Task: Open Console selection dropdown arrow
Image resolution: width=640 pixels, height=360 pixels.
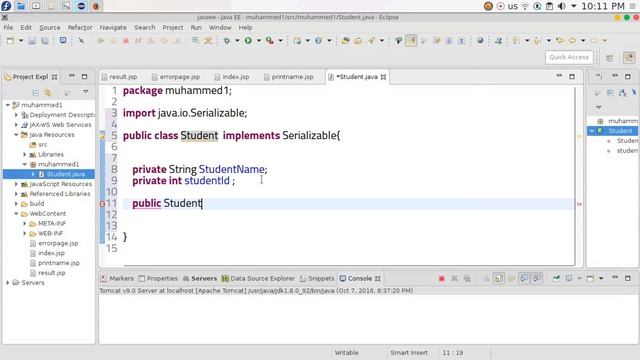Action: click(579, 278)
